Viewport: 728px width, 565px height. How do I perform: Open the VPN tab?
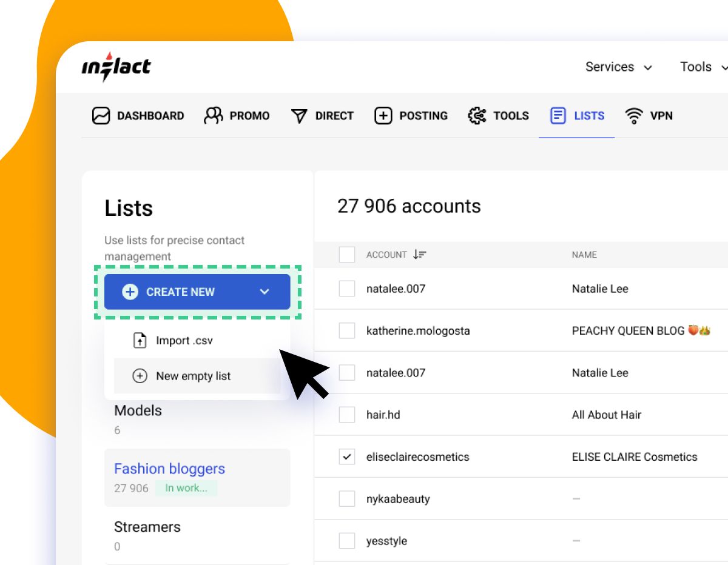(x=649, y=115)
